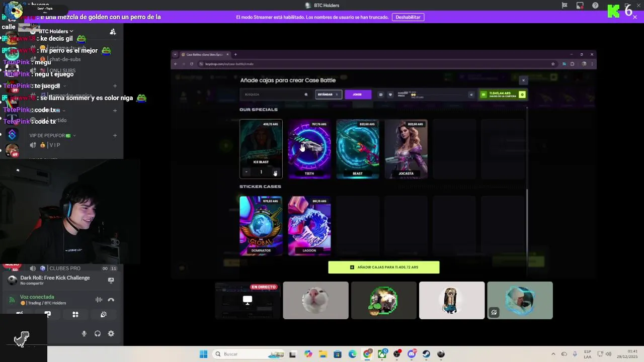The width and height of the screenshot is (644, 362).
Task: Go back in the browser
Action: (x=176, y=64)
